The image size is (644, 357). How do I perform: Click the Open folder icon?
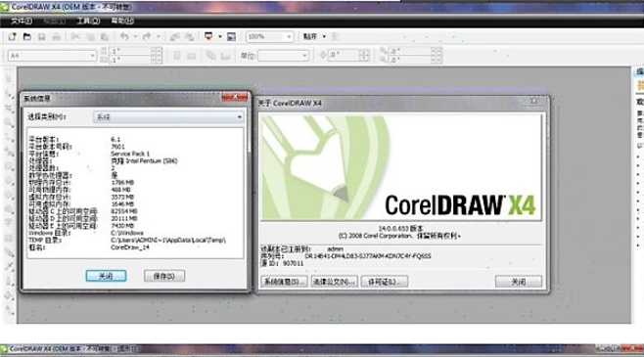26,37
